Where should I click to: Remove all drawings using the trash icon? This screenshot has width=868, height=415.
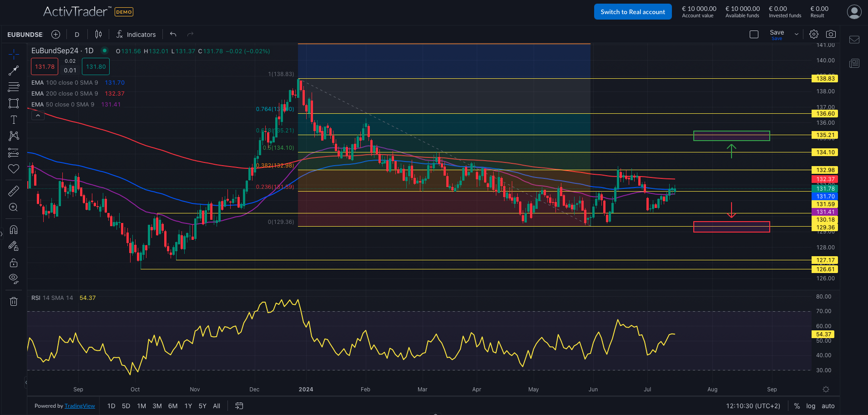pos(14,301)
